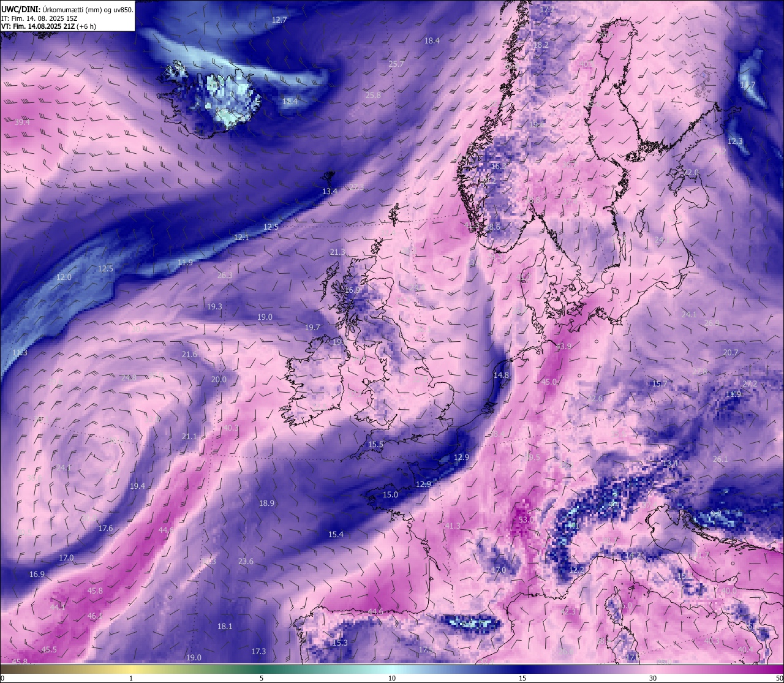Select the 45.5 value label

pyautogui.click(x=49, y=649)
